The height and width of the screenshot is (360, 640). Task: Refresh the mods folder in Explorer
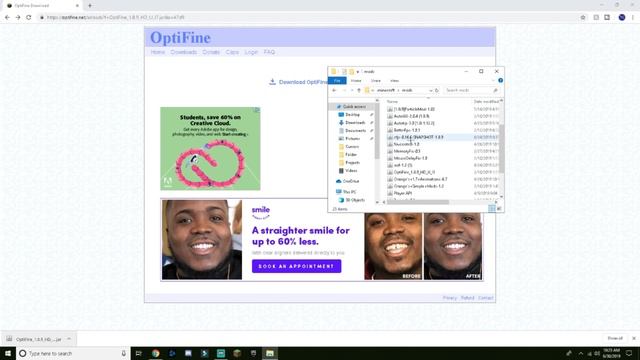coord(437,90)
